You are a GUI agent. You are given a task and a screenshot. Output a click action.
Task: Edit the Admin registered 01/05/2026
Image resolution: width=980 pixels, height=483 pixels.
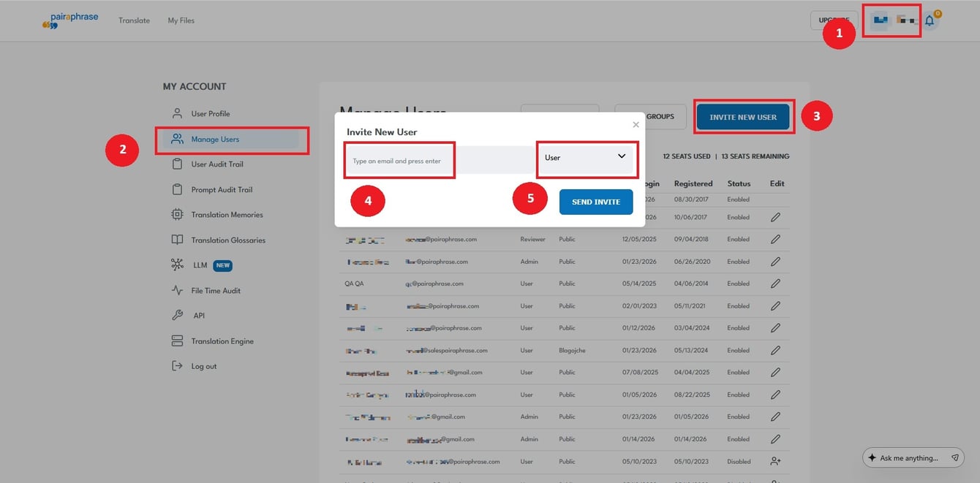pos(775,417)
